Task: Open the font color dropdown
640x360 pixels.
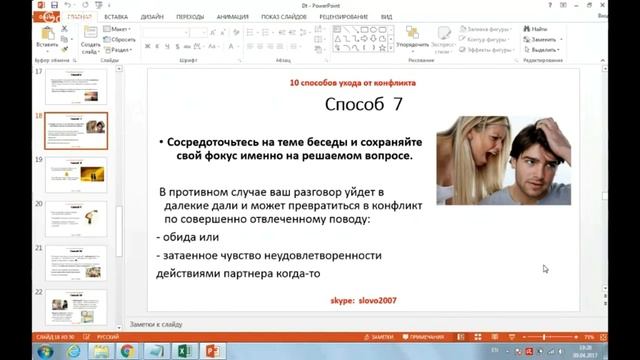Action: coord(233,47)
